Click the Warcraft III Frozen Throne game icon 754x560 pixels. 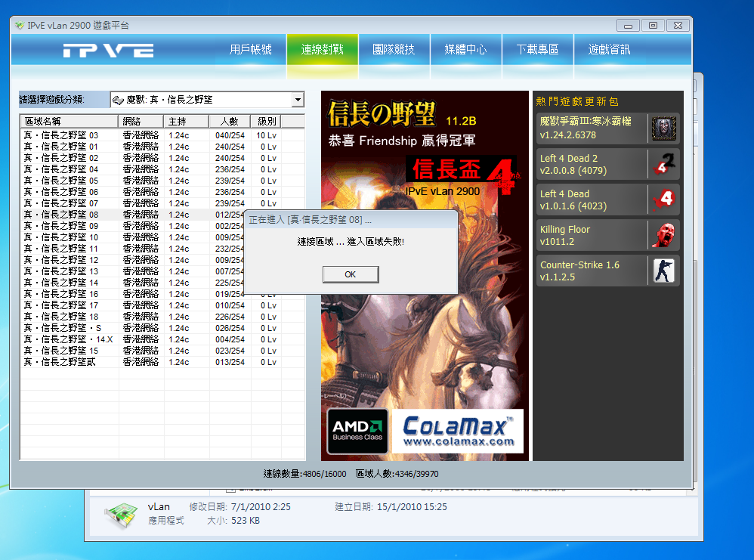coord(663,128)
